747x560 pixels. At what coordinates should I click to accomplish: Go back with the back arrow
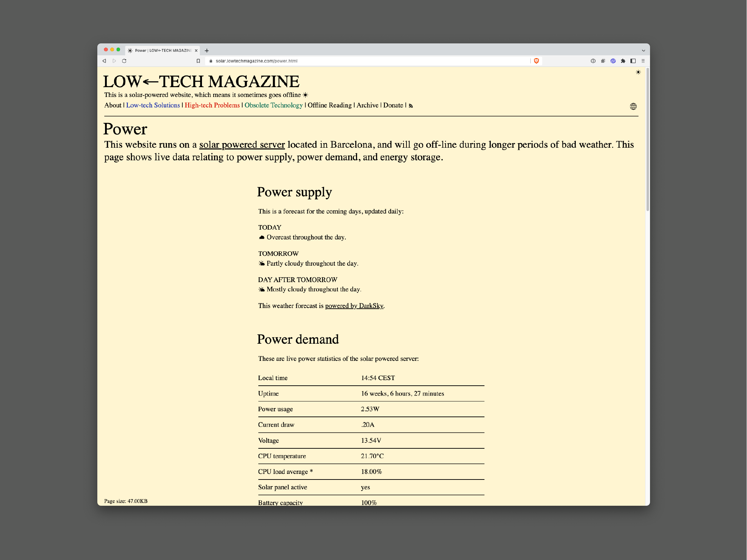(104, 61)
